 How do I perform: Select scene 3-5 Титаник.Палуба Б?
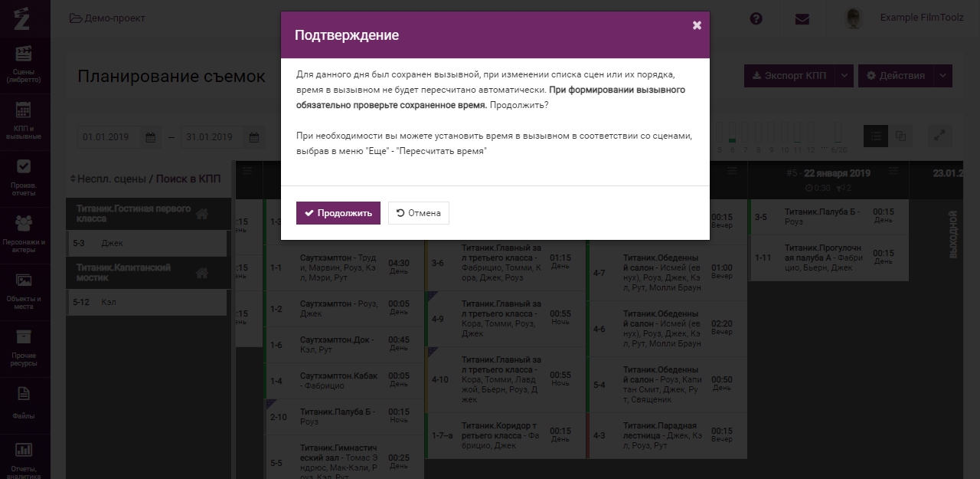828,217
